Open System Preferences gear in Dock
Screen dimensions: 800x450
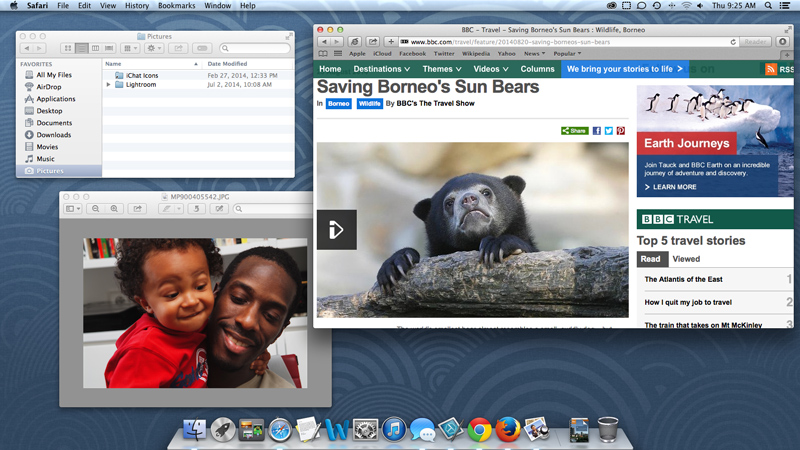365,430
